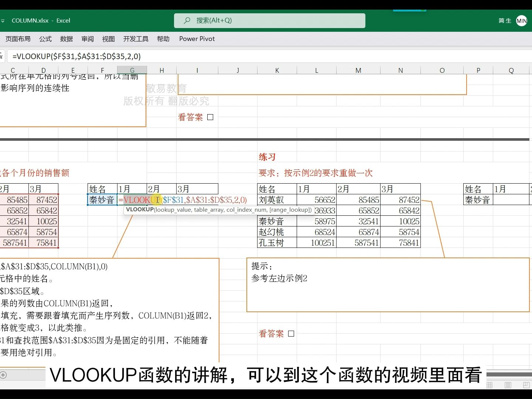Click the search magnifier icon in title bar
This screenshot has height=399, width=532.
187,20
